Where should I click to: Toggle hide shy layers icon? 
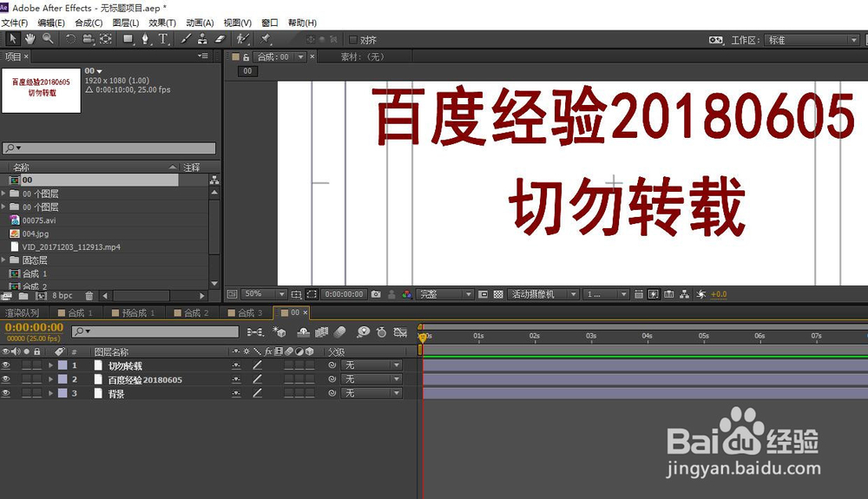pos(303,332)
